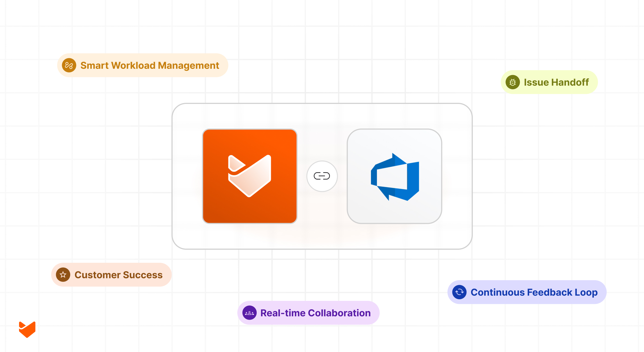
Task: Open the Customer Success label text
Action: (118, 275)
